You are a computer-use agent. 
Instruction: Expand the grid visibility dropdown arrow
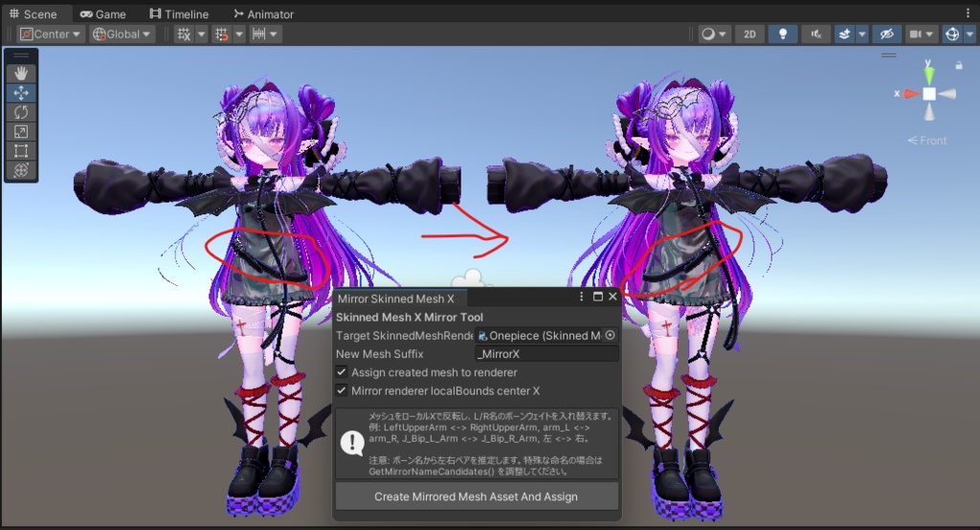[x=201, y=34]
